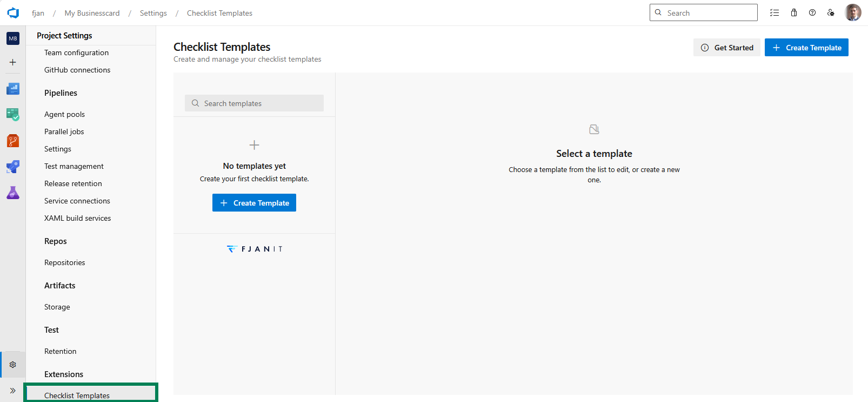The width and height of the screenshot is (868, 402).
Task: Open the user settings icon in the header
Action: [x=831, y=13]
